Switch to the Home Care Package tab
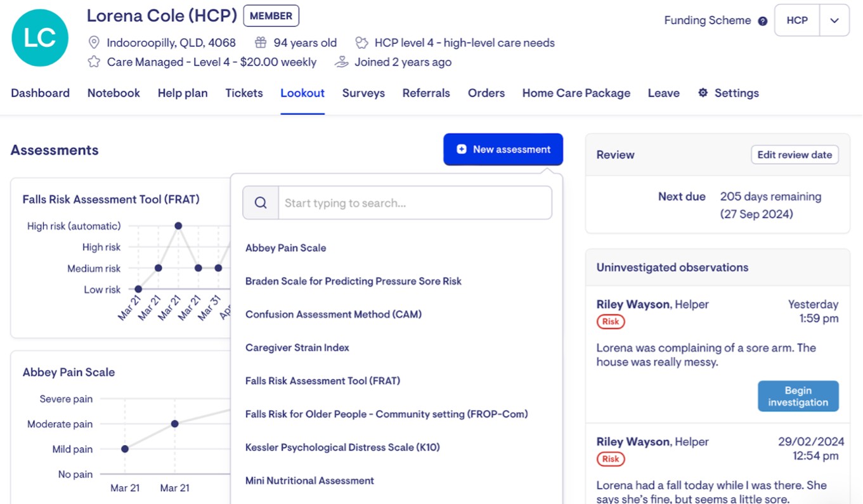The height and width of the screenshot is (504, 863). pos(576,93)
